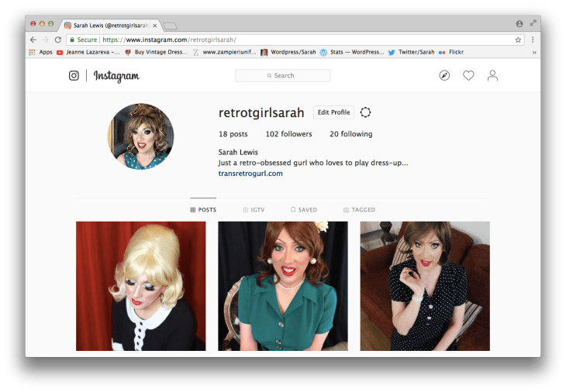The image size is (566, 392).
Task: Open the blonde wig post thumbnail
Action: [140, 286]
